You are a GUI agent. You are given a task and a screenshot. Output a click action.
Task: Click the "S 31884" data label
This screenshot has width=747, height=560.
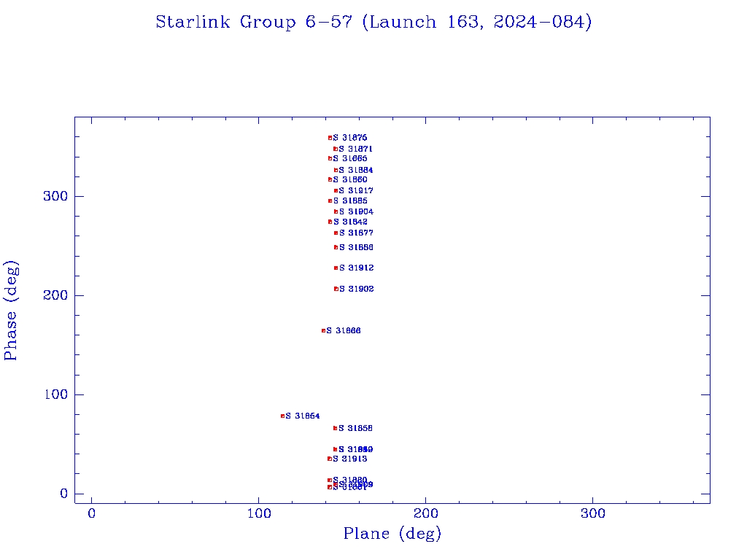[356, 170]
